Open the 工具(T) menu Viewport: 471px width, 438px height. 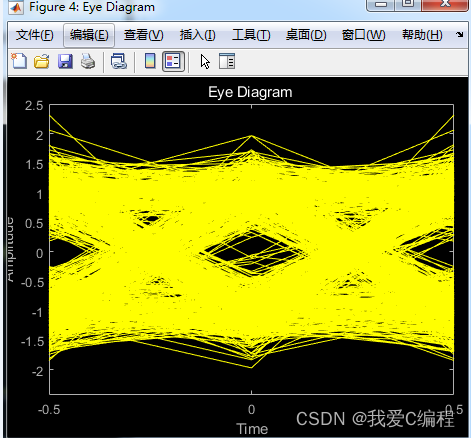[251, 35]
